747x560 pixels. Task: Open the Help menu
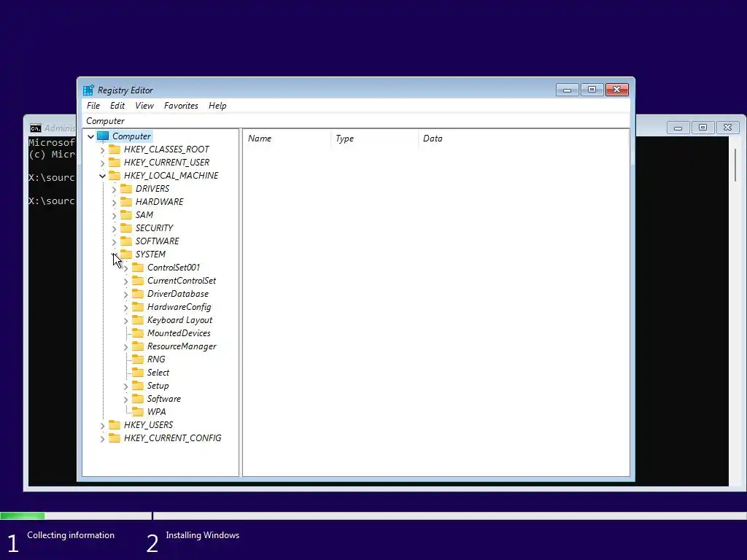coord(217,106)
